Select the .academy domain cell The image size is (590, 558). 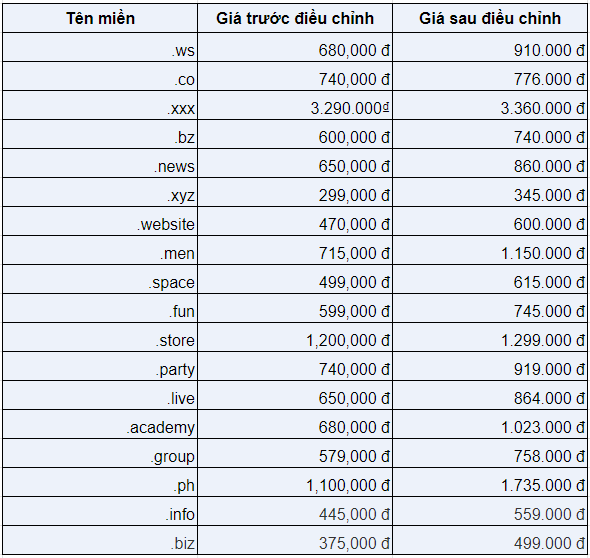pyautogui.click(x=100, y=424)
